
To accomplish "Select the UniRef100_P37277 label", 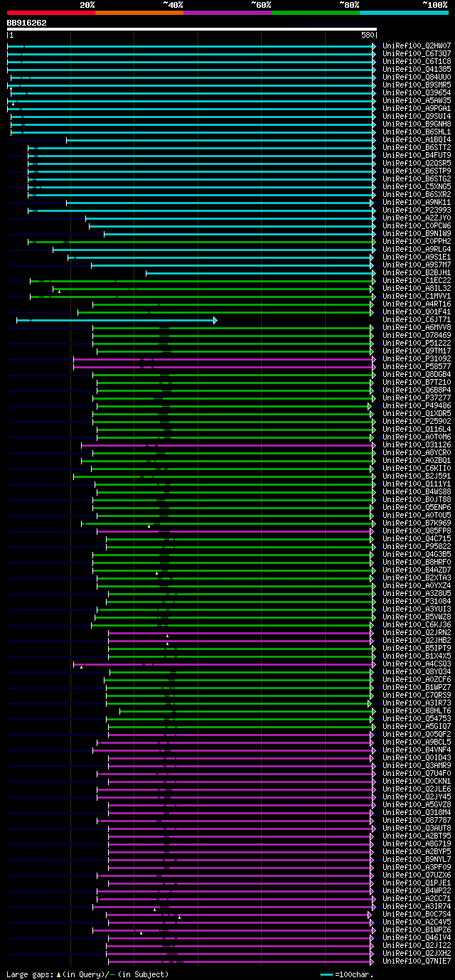I will [x=417, y=398].
